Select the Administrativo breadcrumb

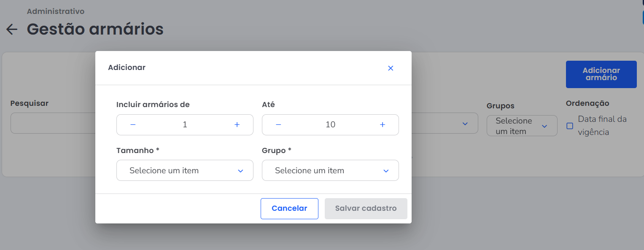point(56,11)
